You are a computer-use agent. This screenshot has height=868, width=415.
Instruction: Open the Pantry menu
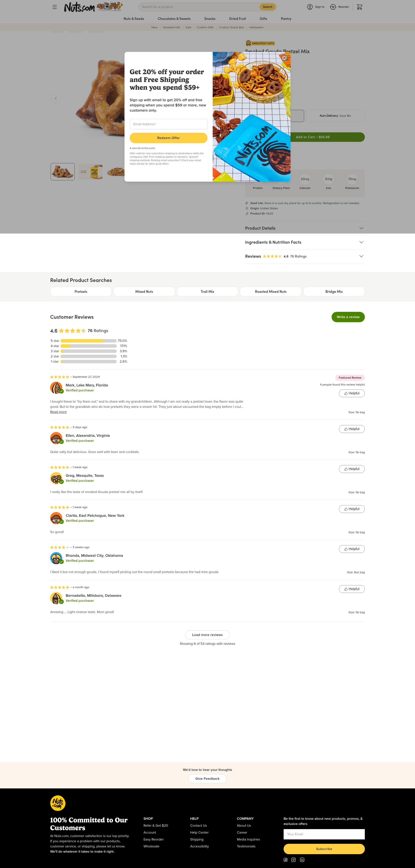click(x=286, y=19)
